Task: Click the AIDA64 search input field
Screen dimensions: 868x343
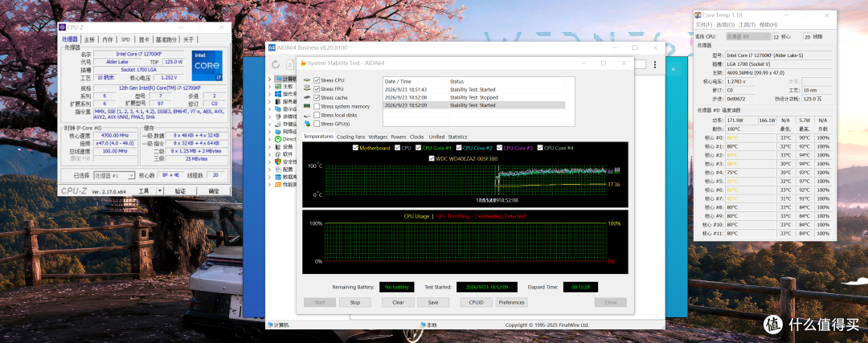Action: [x=640, y=65]
